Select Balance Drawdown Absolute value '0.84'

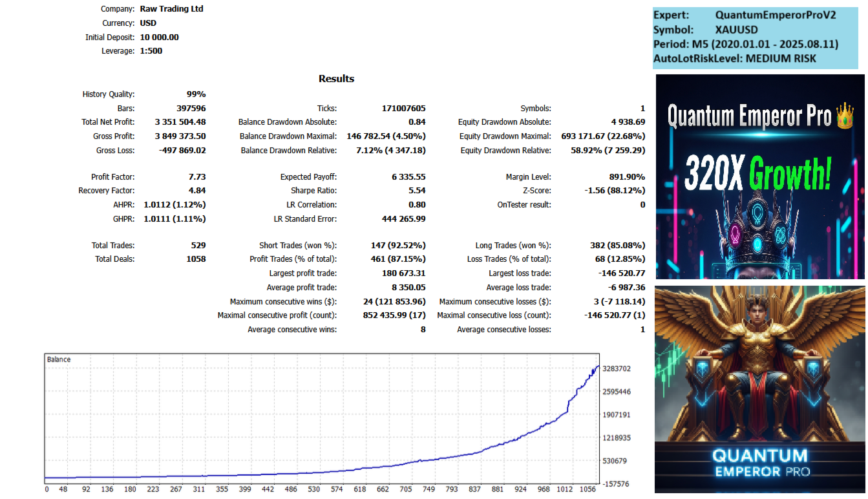pyautogui.click(x=417, y=122)
